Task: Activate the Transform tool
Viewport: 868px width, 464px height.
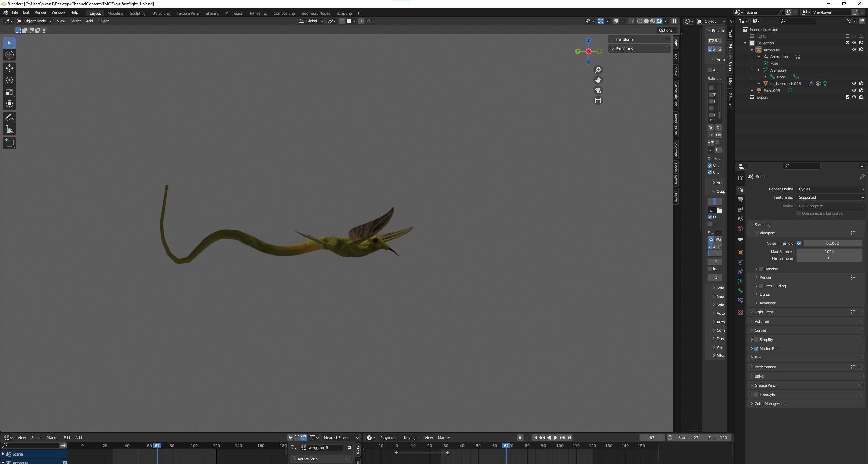Action: (x=9, y=104)
